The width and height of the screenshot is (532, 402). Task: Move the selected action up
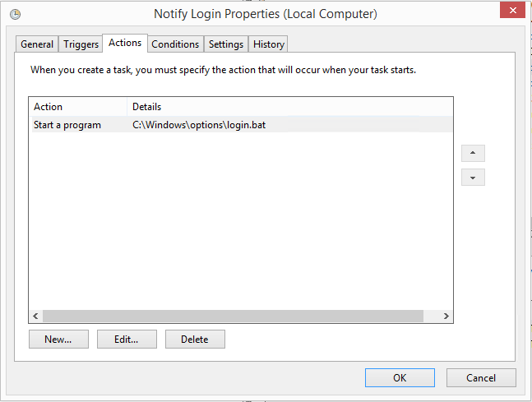click(473, 154)
